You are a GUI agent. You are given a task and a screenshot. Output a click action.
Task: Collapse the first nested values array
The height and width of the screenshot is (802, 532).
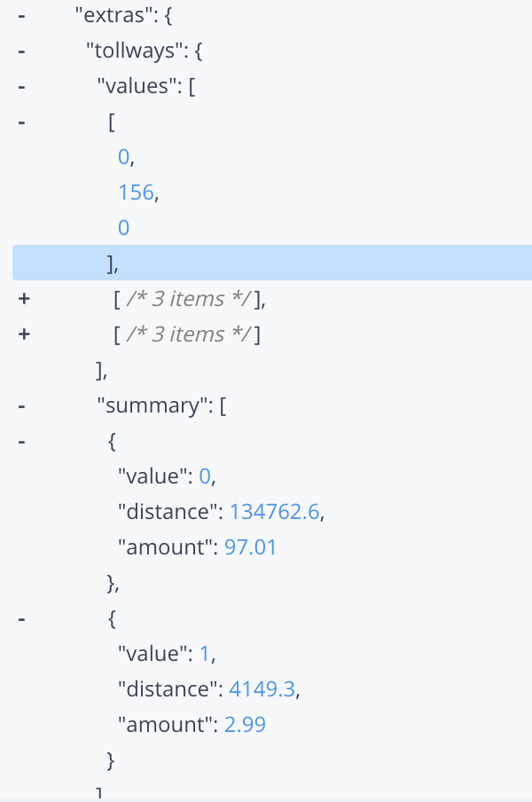[x=21, y=122]
